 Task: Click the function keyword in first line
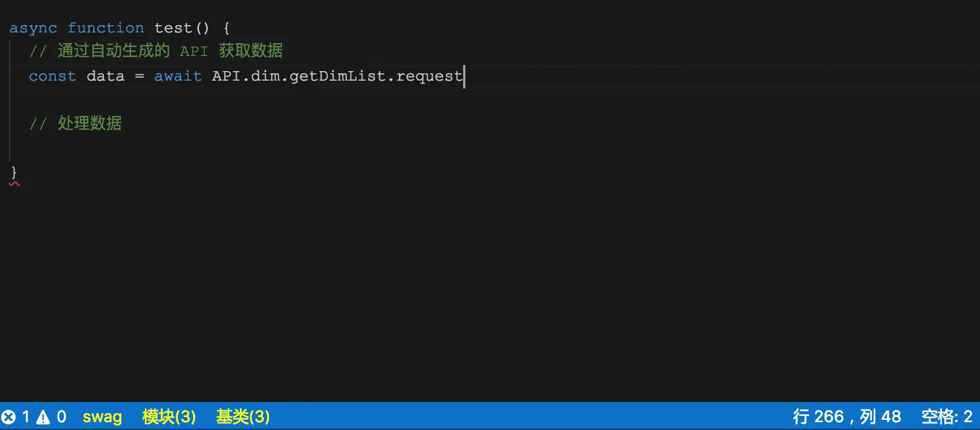[x=106, y=28]
